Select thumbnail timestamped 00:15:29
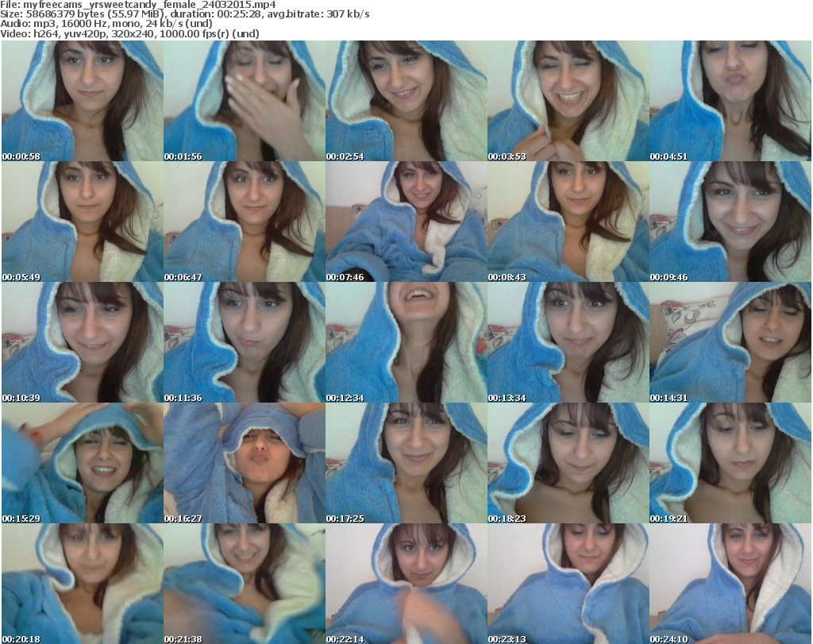The width and height of the screenshot is (813, 644). pyautogui.click(x=83, y=463)
